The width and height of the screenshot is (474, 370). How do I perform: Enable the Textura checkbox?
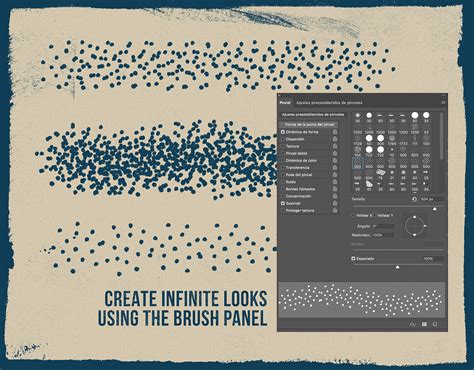(283, 146)
